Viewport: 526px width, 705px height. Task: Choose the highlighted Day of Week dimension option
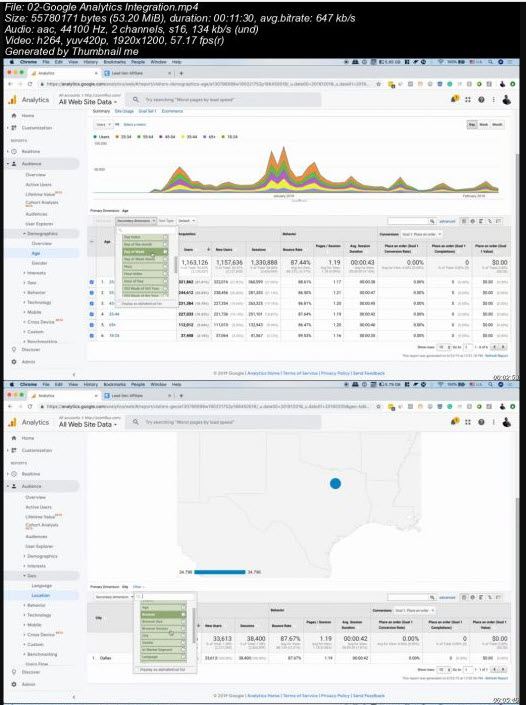[x=145, y=252]
